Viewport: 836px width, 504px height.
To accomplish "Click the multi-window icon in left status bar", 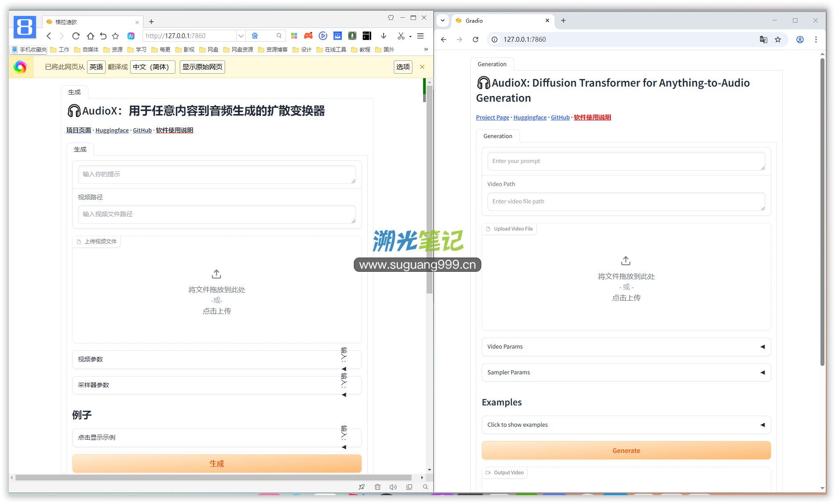I will coord(409,487).
